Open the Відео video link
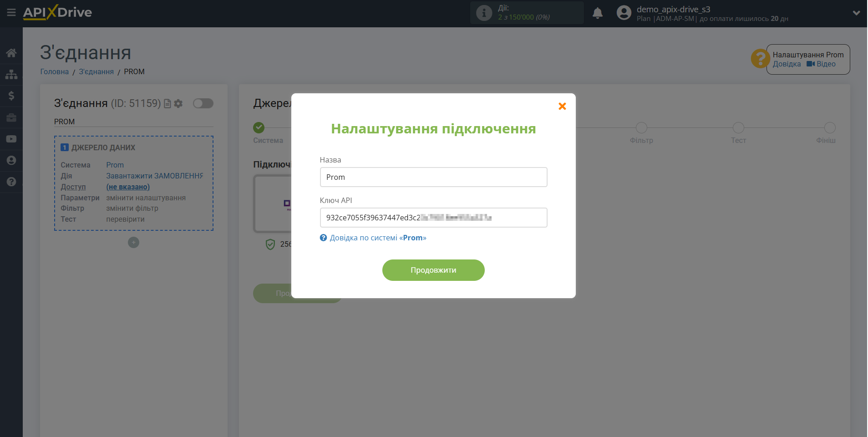The height and width of the screenshot is (437, 868). coord(821,64)
